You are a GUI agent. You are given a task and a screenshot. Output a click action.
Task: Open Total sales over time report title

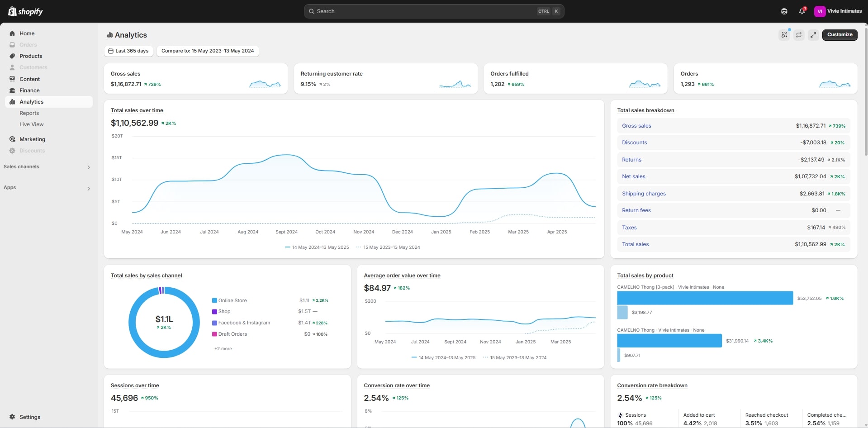click(137, 110)
